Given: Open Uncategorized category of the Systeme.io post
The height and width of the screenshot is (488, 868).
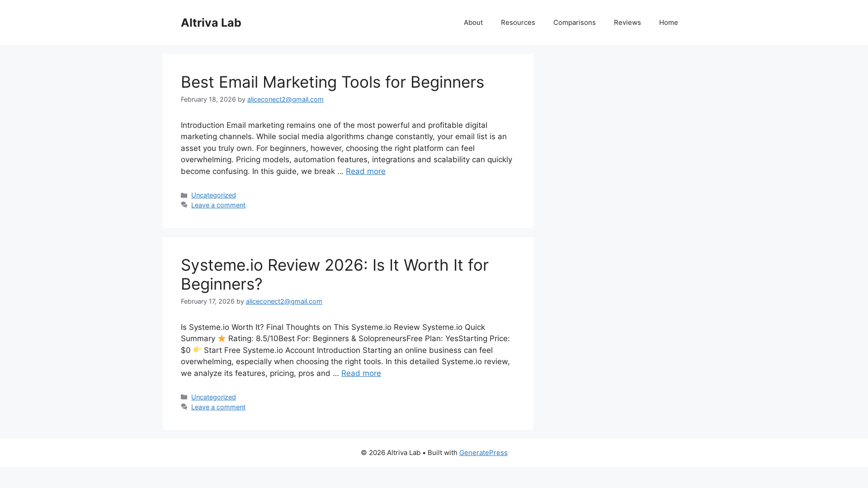Looking at the screenshot, I should [213, 397].
